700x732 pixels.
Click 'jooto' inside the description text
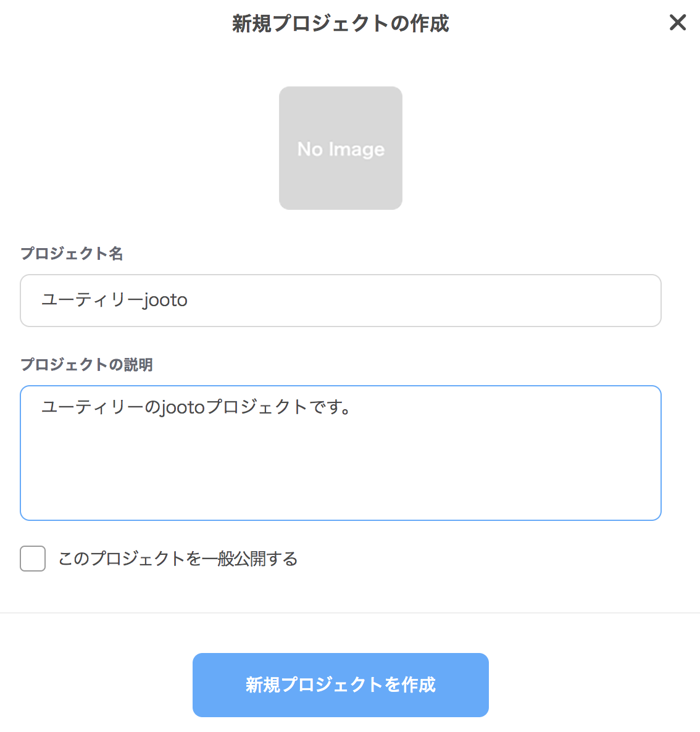point(183,407)
